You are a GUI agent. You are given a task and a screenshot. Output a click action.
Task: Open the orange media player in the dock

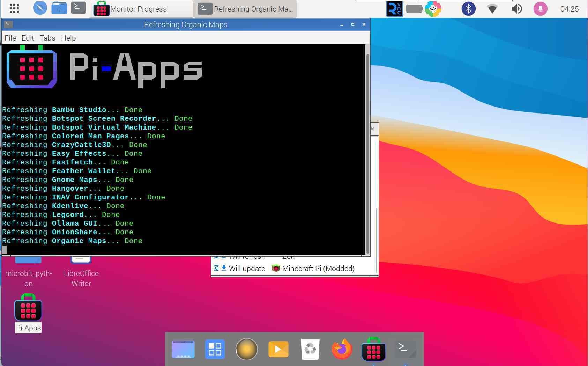point(278,349)
